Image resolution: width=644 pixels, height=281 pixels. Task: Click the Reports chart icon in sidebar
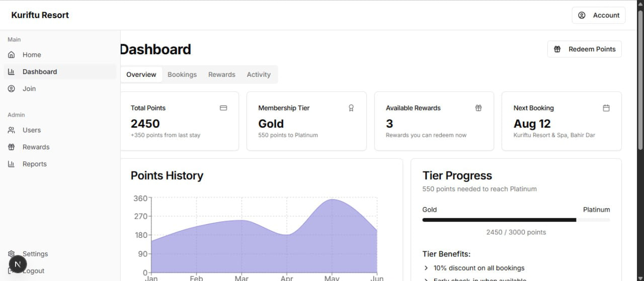(x=12, y=164)
